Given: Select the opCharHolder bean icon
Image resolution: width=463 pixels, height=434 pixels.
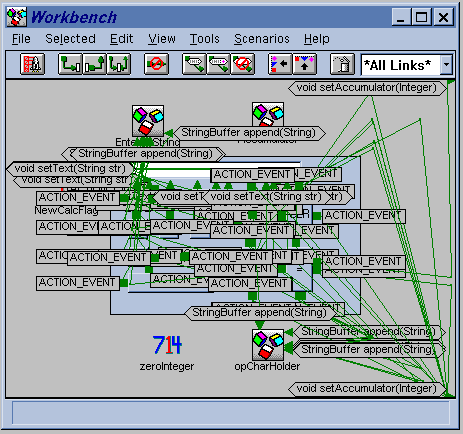Looking at the screenshot, I should click(268, 344).
